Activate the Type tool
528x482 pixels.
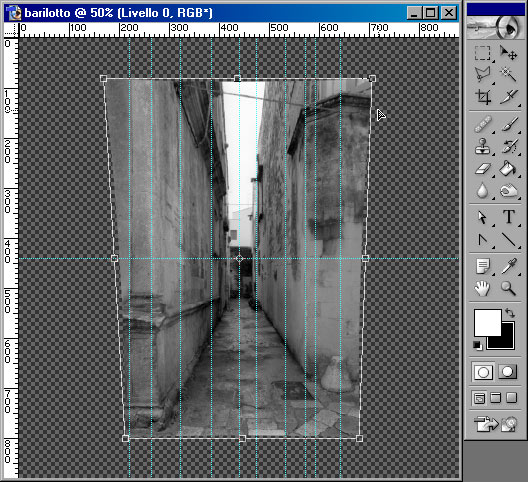point(508,217)
